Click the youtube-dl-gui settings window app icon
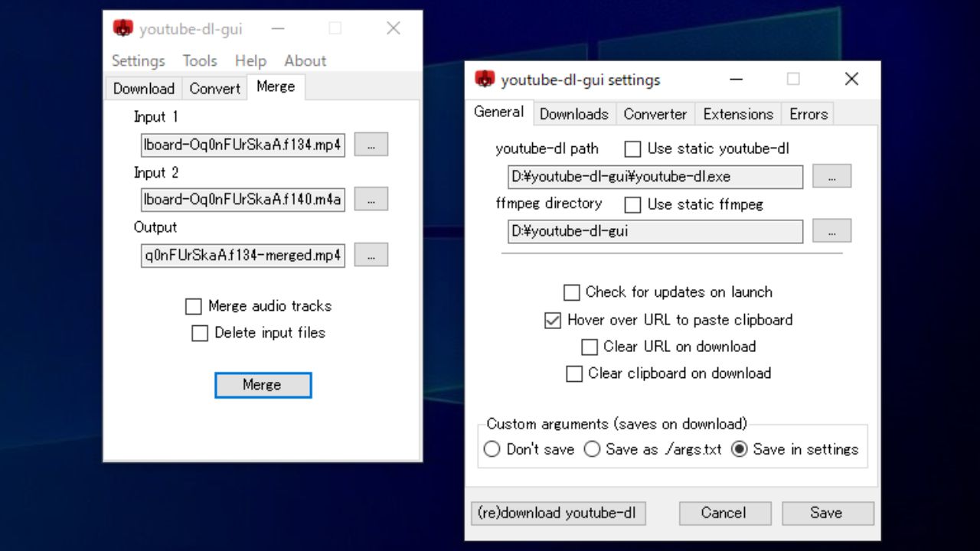This screenshot has height=551, width=980. [x=485, y=79]
